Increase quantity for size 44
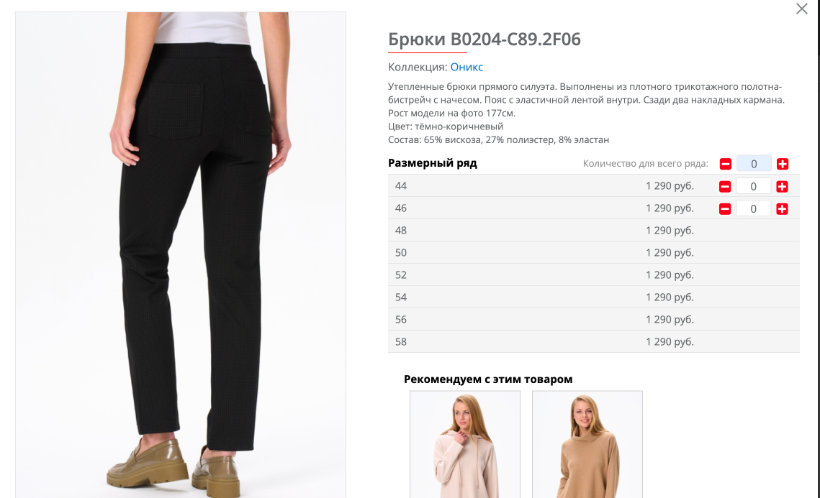Screen dimensions: 820x498 (782, 187)
